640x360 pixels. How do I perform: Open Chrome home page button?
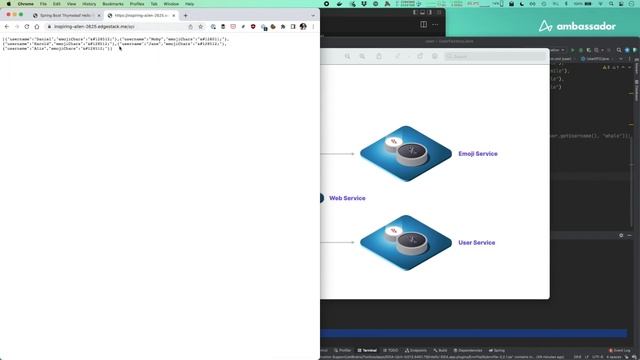pyautogui.click(x=37, y=27)
